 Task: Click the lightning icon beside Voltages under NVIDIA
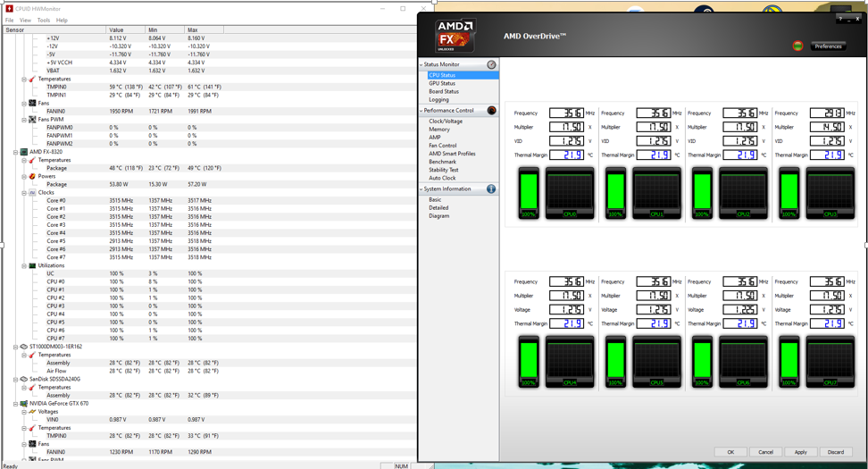click(x=32, y=412)
